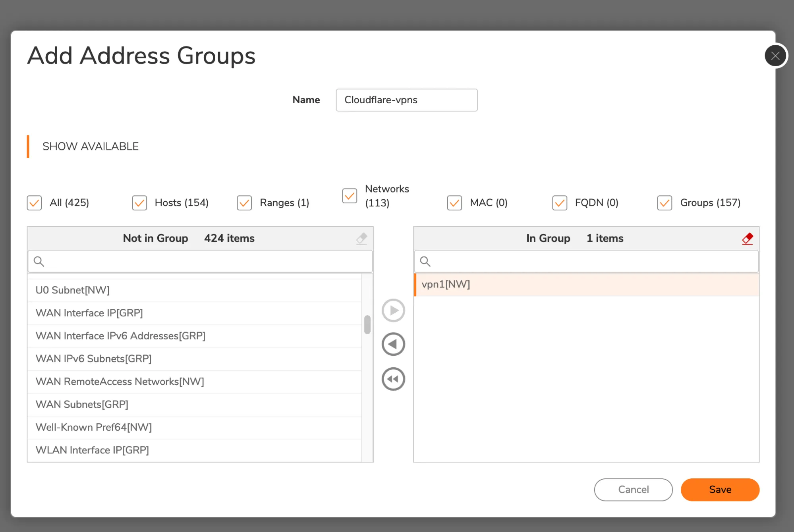Click the left arrow to remove item from group
794x532 pixels.
[393, 344]
